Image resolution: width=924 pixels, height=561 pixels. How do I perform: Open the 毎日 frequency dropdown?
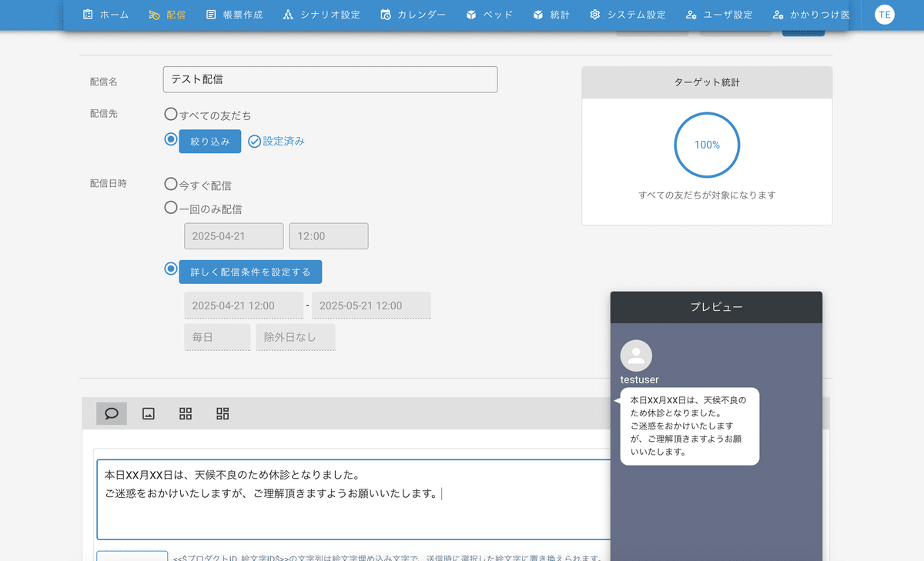tap(217, 337)
